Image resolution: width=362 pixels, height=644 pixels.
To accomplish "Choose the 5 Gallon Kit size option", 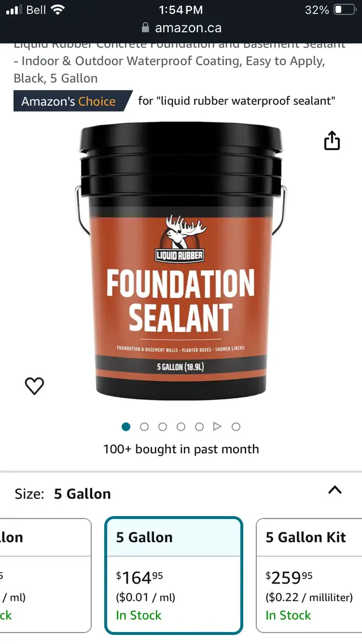I will (x=309, y=576).
